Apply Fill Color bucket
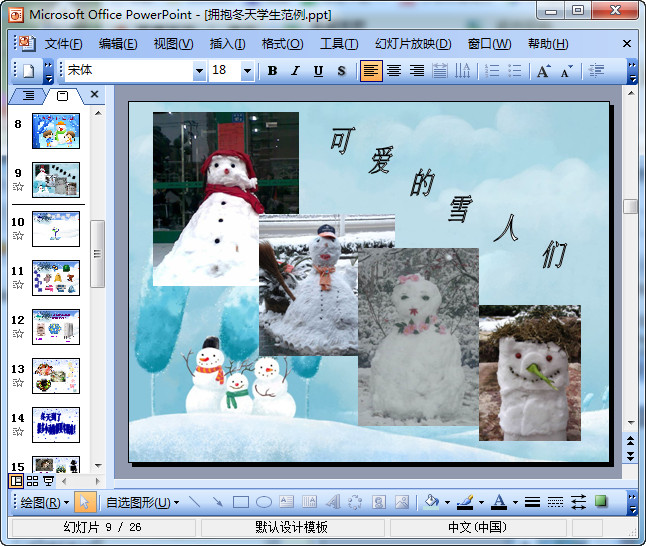The width and height of the screenshot is (646, 546). (432, 502)
